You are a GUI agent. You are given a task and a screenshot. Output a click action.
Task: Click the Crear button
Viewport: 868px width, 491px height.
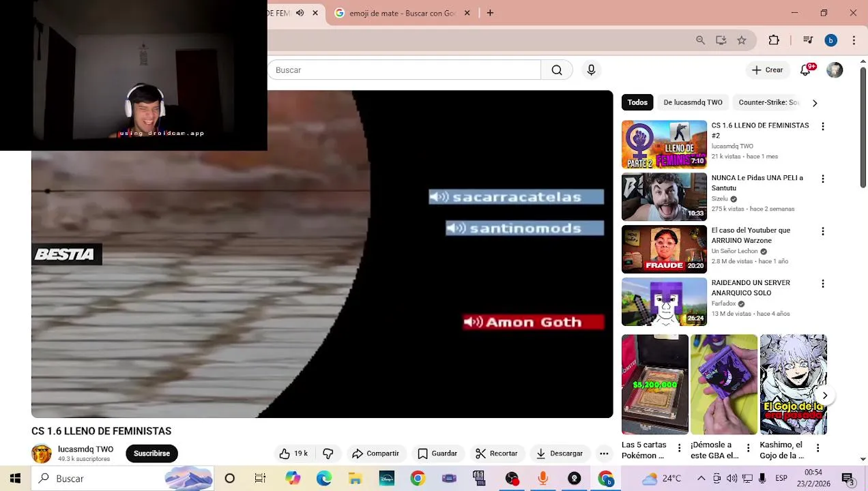tap(767, 70)
